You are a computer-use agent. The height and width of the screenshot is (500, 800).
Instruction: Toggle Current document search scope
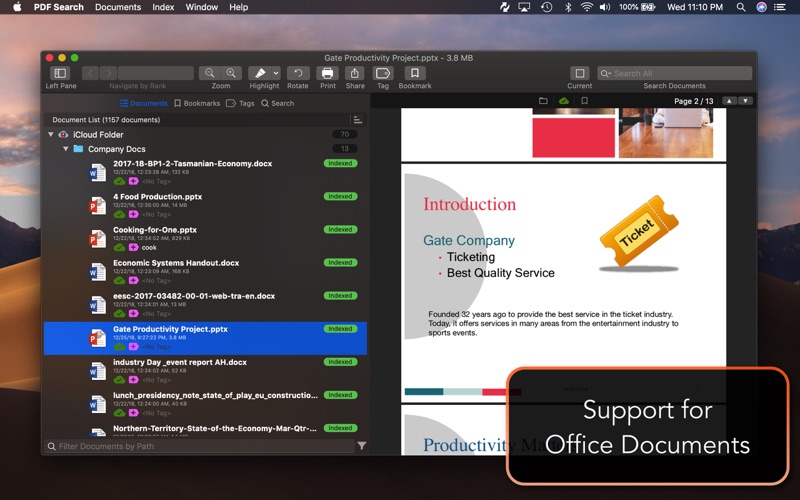click(580, 73)
